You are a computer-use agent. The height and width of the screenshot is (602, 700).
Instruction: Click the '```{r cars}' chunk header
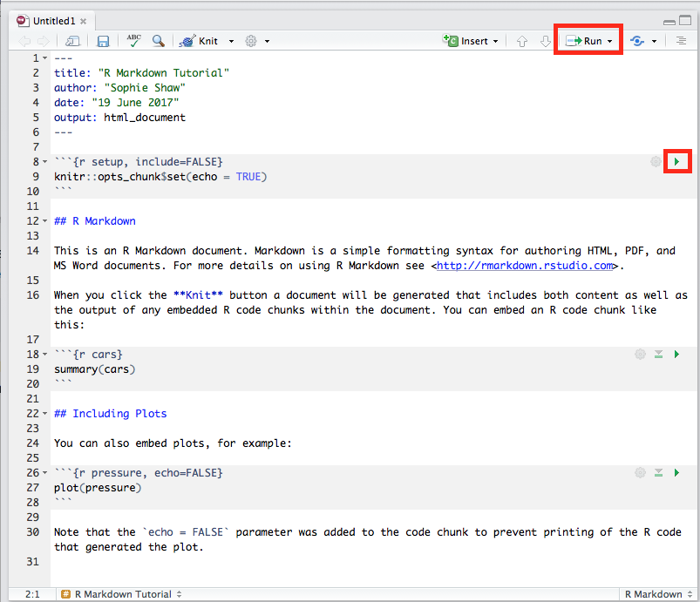[88, 355]
